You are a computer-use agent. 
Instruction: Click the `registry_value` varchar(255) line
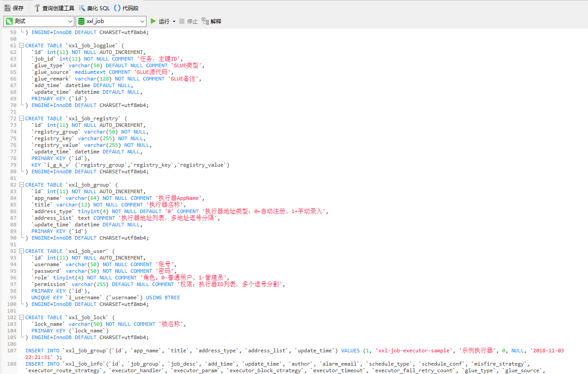pyautogui.click(x=92, y=145)
